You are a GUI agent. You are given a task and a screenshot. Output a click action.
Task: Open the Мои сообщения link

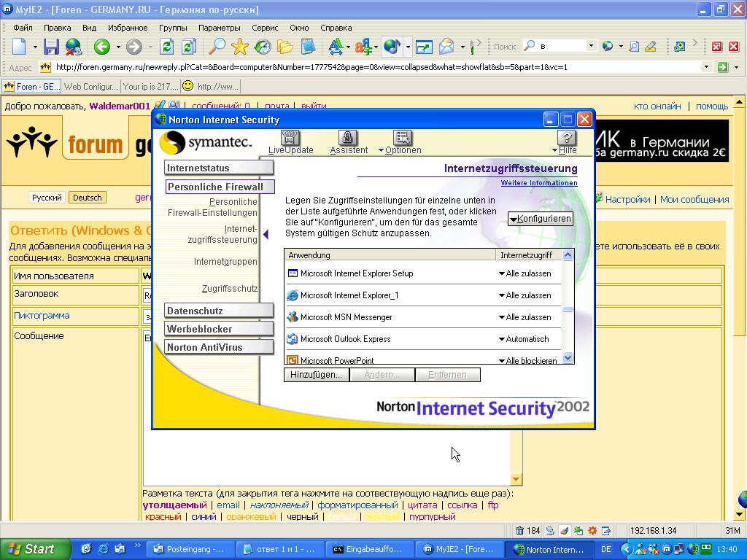(694, 200)
